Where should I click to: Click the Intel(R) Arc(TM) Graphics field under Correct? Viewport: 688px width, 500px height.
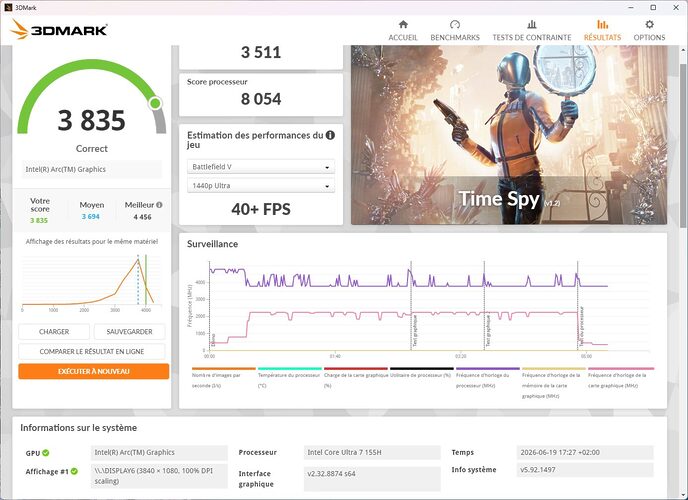click(92, 169)
